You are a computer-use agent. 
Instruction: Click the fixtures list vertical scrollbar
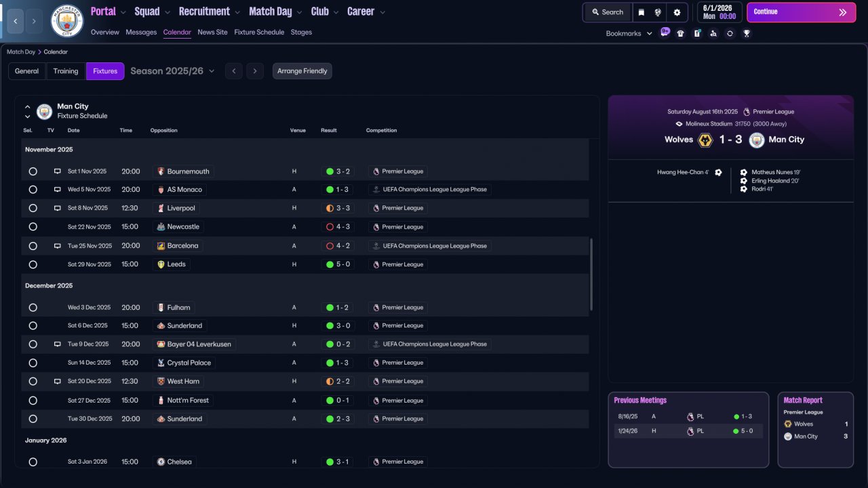[x=592, y=274]
